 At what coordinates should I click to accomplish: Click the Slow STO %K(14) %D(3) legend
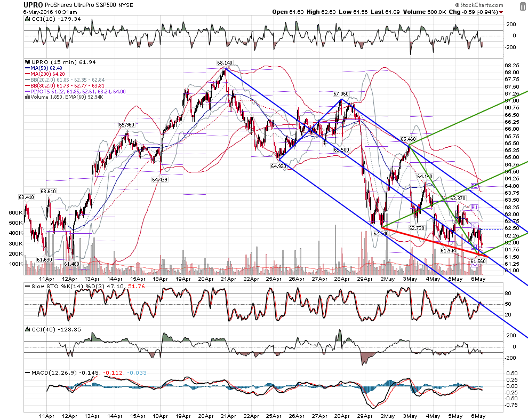tap(85, 286)
